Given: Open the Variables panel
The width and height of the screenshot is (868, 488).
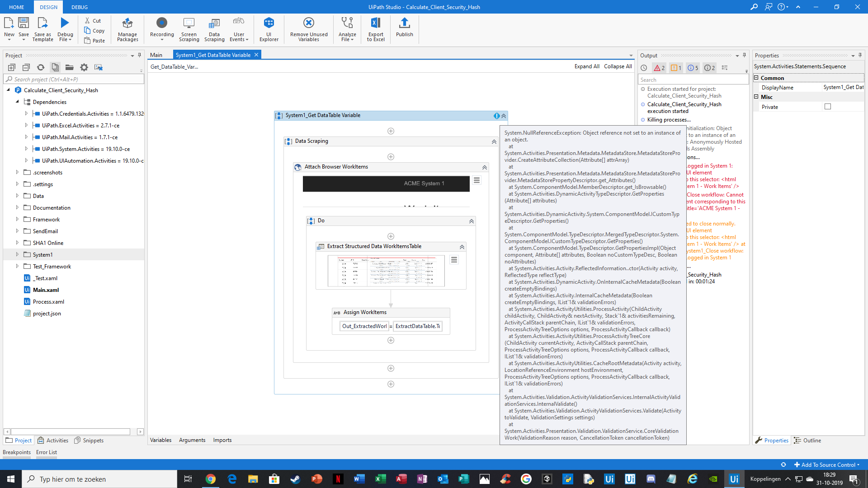Looking at the screenshot, I should pyautogui.click(x=160, y=440).
